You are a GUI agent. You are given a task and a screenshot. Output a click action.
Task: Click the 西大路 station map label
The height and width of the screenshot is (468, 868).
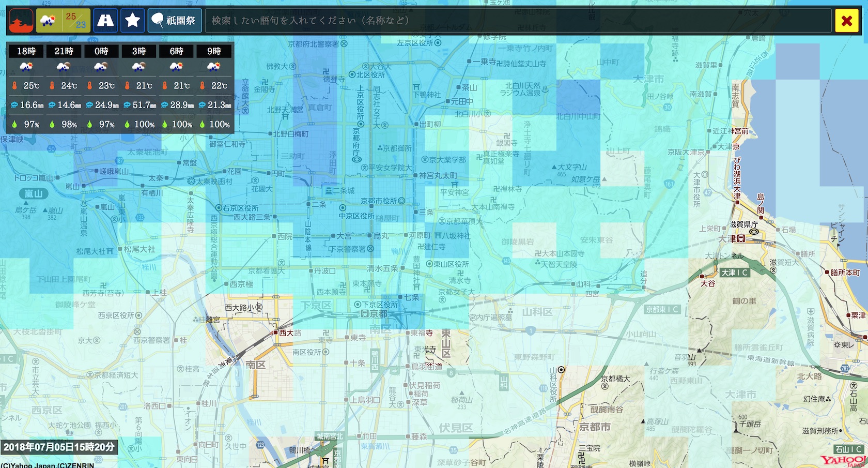click(290, 333)
